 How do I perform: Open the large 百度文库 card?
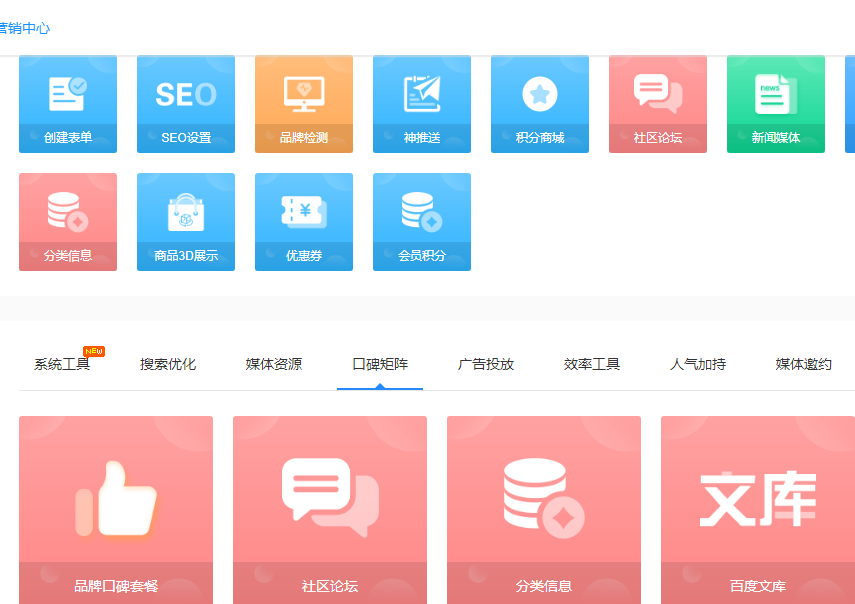tap(758, 510)
